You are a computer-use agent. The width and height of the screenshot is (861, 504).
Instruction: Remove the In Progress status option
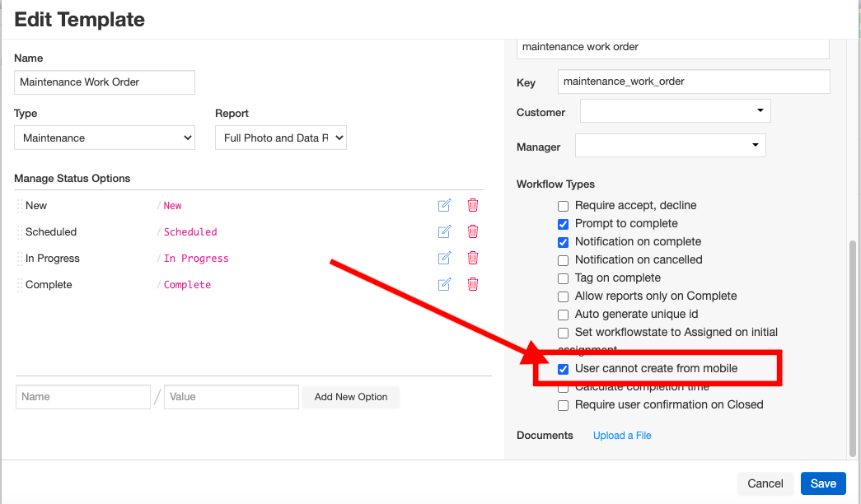point(473,259)
